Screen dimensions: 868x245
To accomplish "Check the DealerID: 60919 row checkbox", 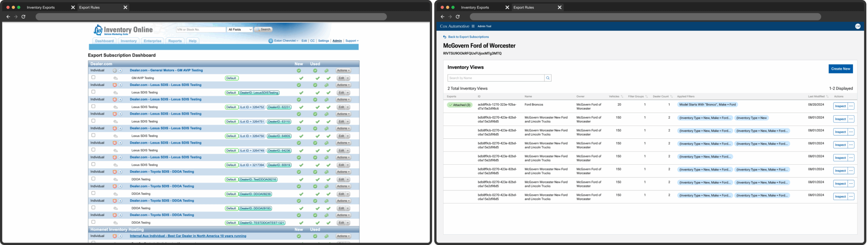I will (x=93, y=164).
